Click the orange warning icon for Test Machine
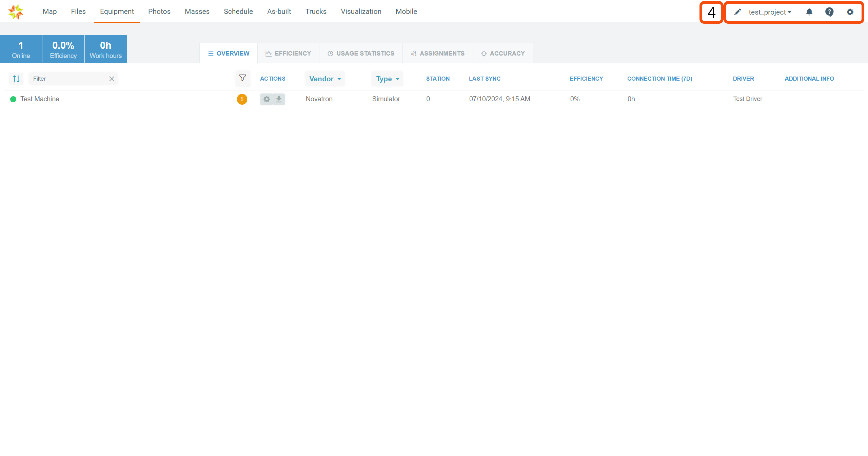868x456 pixels. click(x=242, y=99)
